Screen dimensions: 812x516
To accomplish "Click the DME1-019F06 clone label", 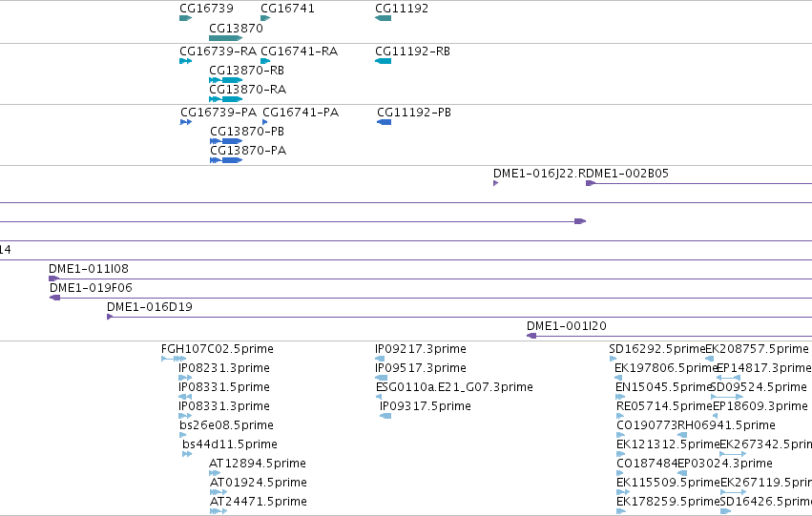I will [92, 288].
